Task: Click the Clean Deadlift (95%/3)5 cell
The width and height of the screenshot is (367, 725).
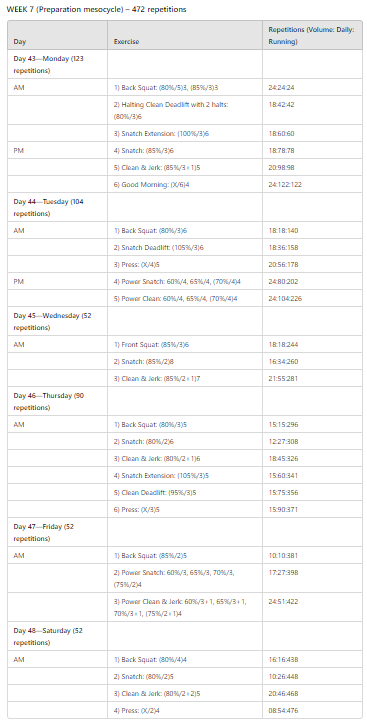Action: click(x=185, y=492)
